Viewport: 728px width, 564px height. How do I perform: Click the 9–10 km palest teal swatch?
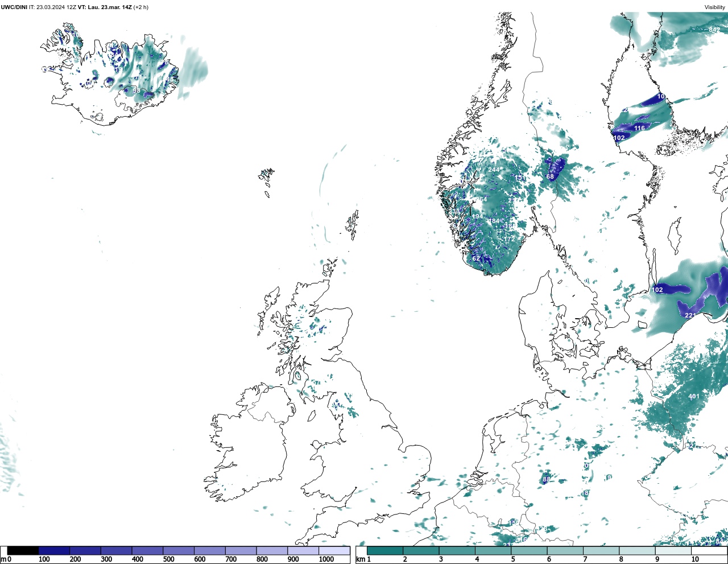point(673,550)
